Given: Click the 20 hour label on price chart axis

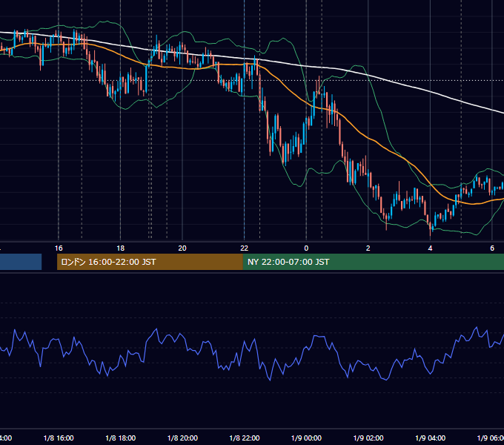Looking at the screenshot, I should tap(182, 248).
